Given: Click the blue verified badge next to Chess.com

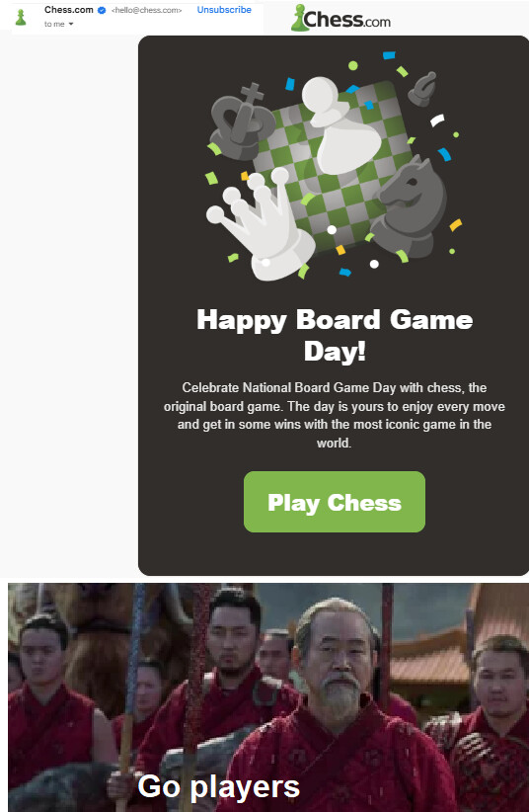Looking at the screenshot, I should 102,10.
